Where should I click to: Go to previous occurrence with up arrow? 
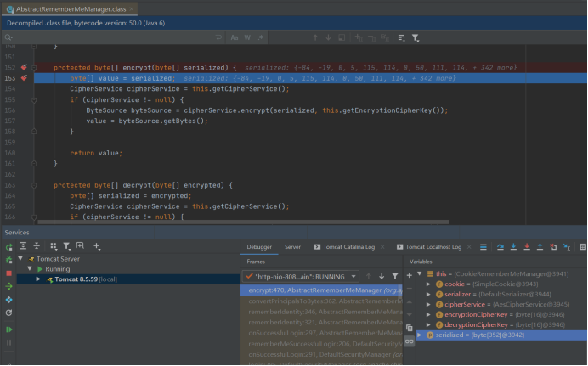pos(315,37)
